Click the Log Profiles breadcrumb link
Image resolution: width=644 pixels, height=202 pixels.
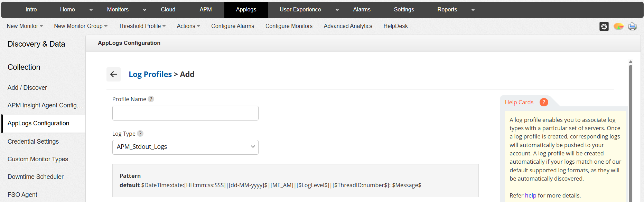tap(150, 74)
